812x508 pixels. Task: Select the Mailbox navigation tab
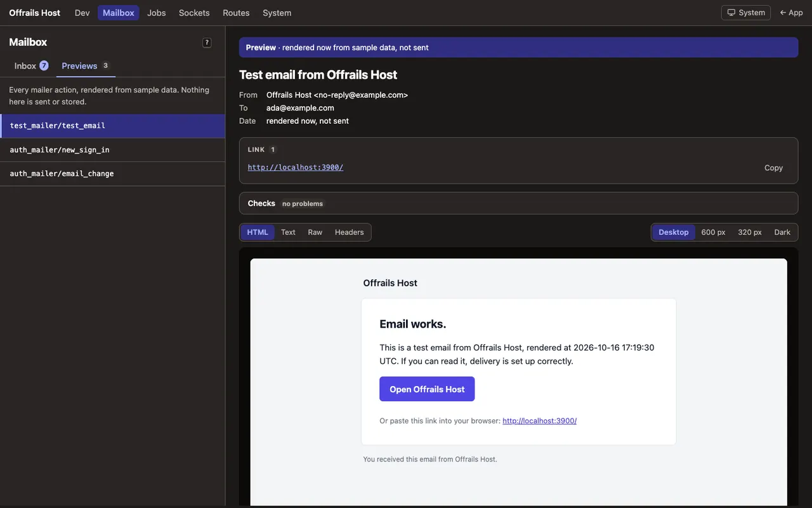[x=119, y=13]
